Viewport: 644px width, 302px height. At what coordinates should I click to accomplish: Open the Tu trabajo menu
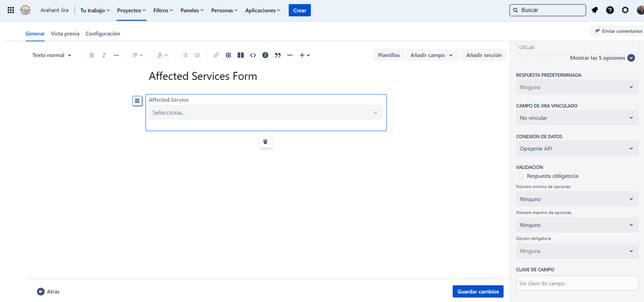click(95, 10)
